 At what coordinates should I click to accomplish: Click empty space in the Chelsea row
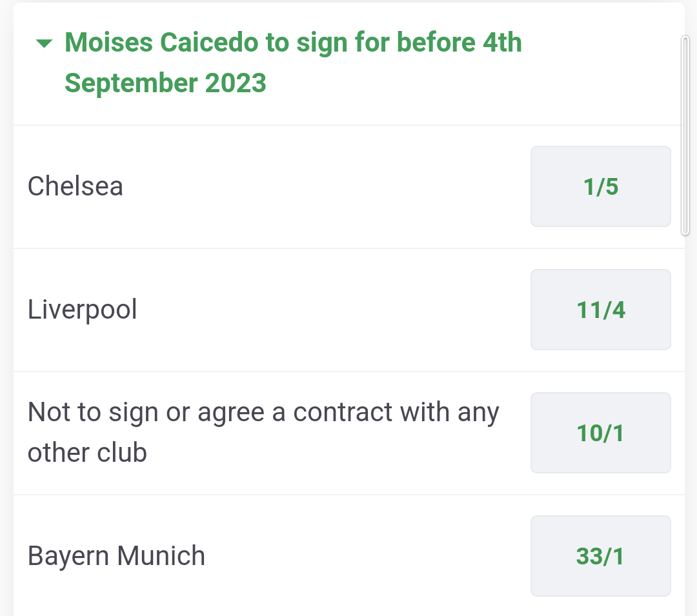coord(325,186)
